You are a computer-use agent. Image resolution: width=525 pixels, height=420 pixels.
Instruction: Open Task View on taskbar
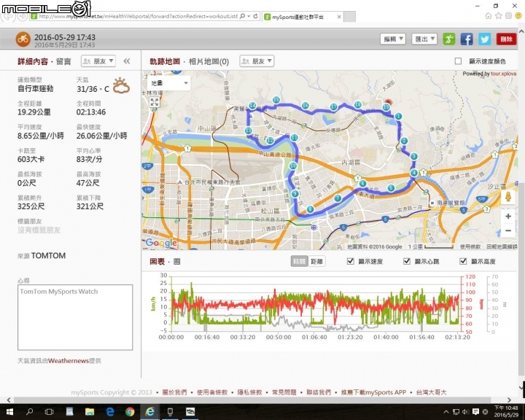50,412
